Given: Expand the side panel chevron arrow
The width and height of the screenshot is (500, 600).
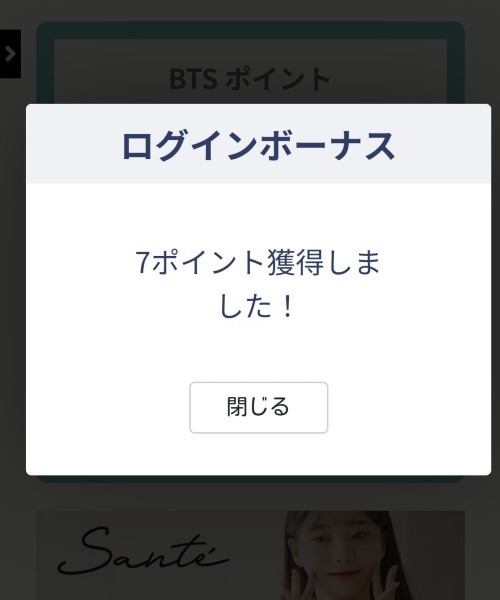Looking at the screenshot, I should 10,54.
